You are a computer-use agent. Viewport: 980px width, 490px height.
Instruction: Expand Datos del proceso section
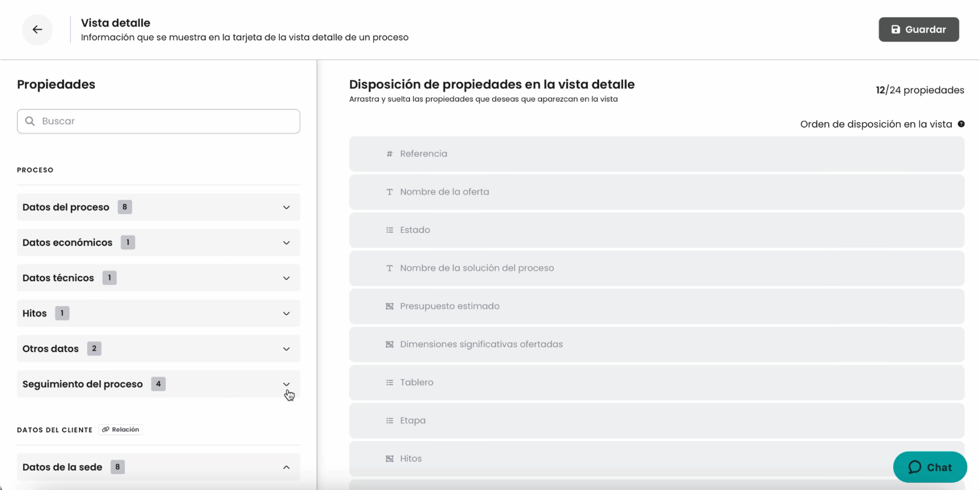click(x=286, y=207)
